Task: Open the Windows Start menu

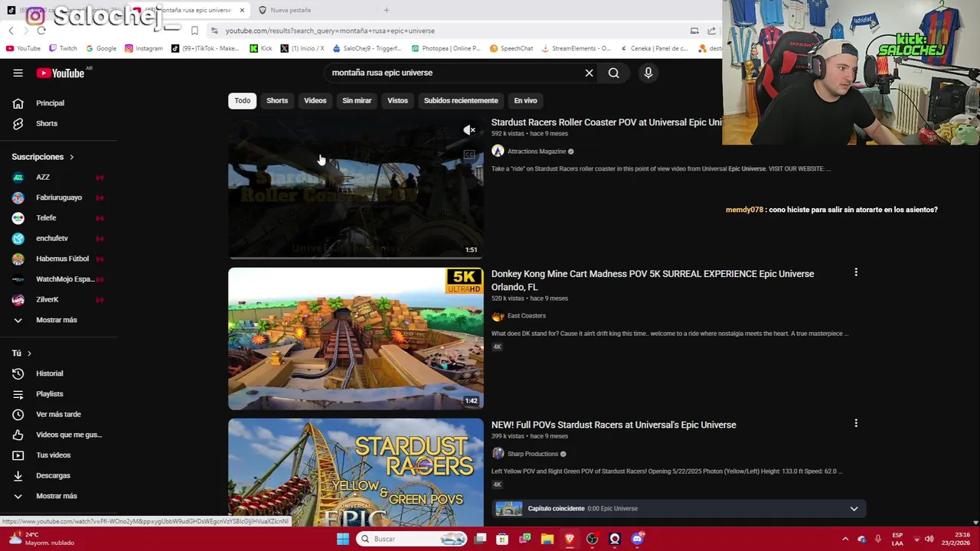Action: pos(343,539)
